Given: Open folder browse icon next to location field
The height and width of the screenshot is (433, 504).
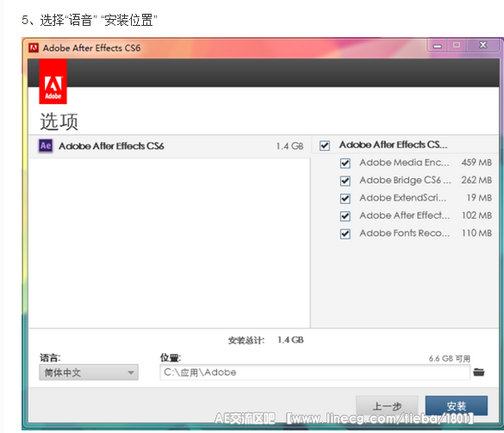Looking at the screenshot, I should click(479, 372).
